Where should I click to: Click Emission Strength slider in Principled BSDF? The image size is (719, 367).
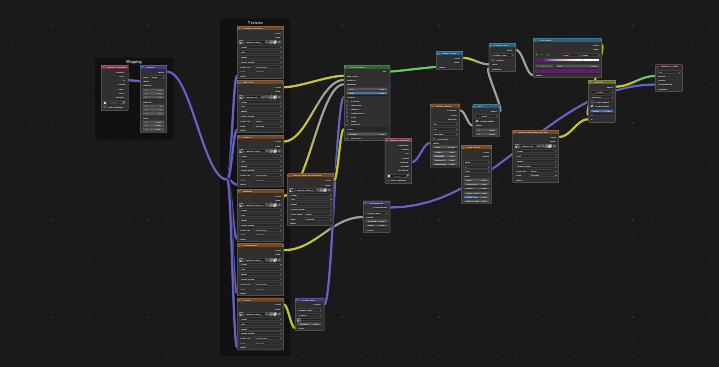367,134
